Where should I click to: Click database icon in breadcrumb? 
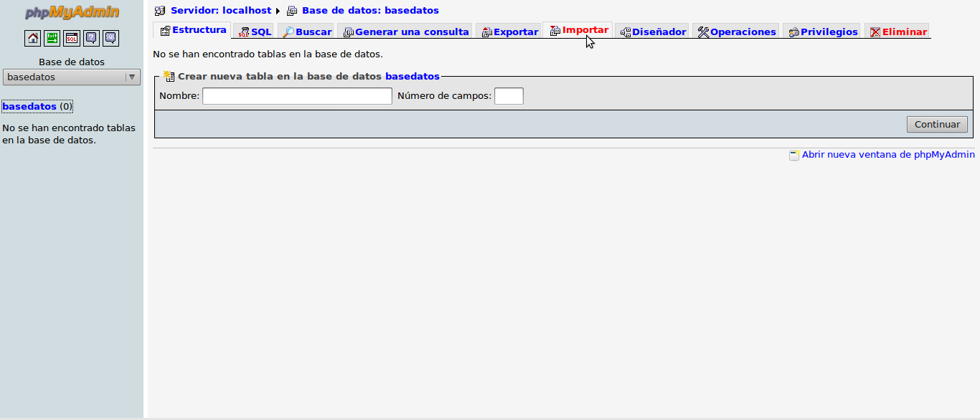[x=292, y=11]
